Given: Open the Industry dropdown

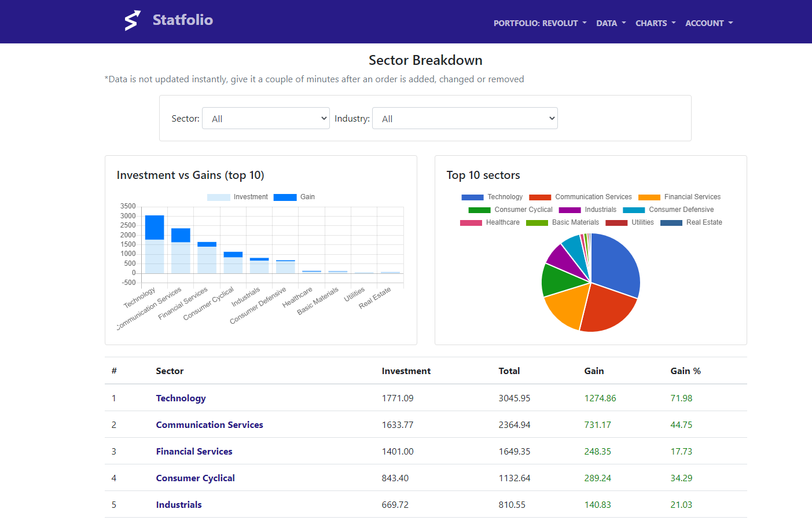Looking at the screenshot, I should tap(465, 118).
